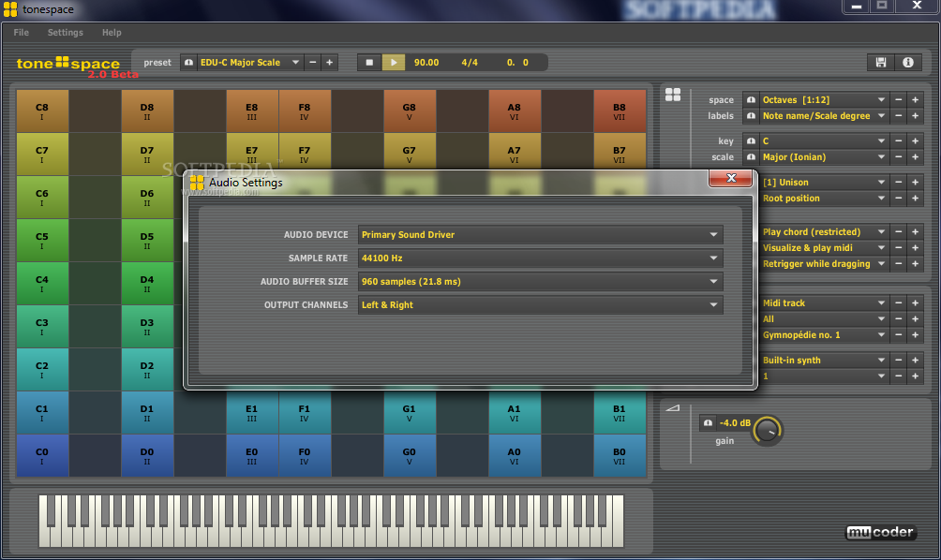This screenshot has height=560, width=941.
Task: Click minus button on Retrigger while dragging row
Action: pyautogui.click(x=899, y=264)
